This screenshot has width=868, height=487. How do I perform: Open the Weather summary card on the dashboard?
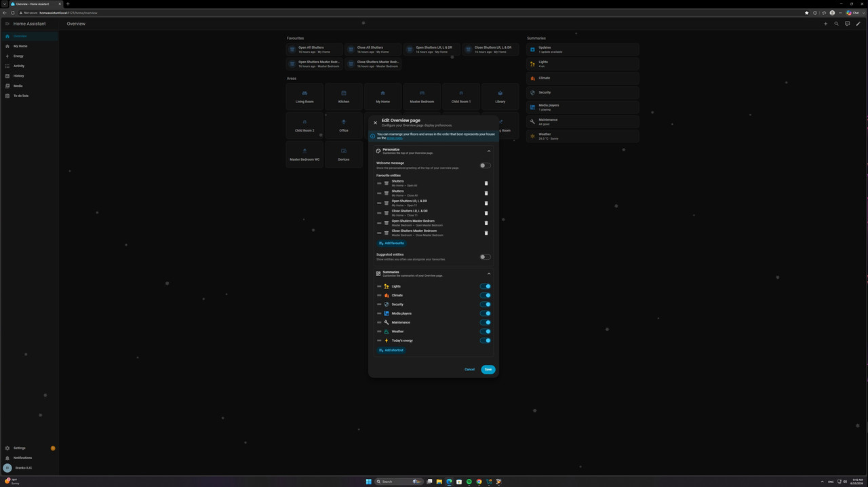pyautogui.click(x=583, y=136)
